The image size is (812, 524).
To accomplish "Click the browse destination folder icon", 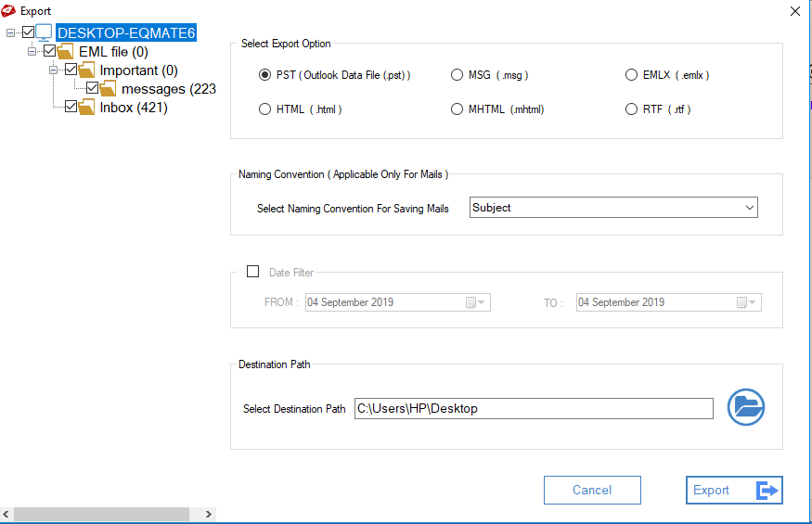I will click(x=746, y=407).
